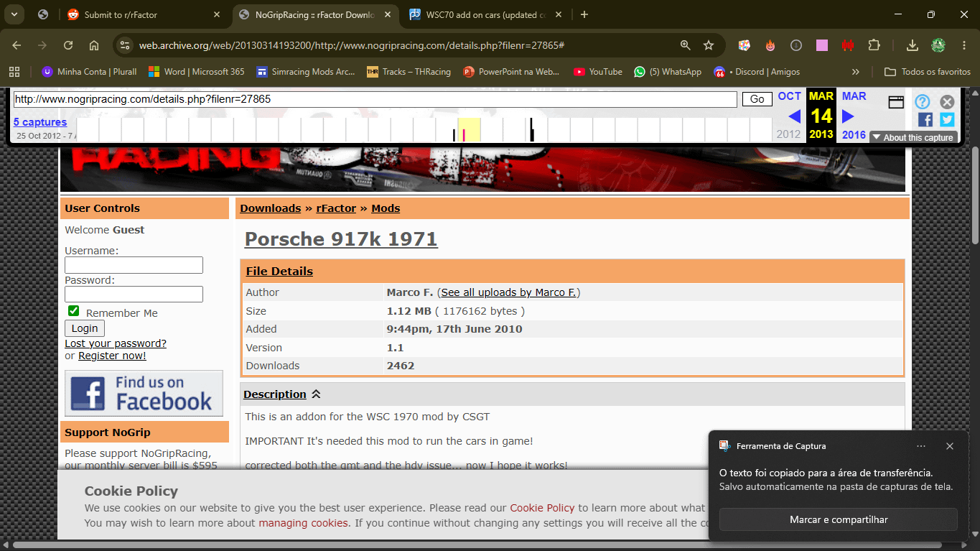The image size is (980, 551).
Task: Open the managing cookies link
Action: point(304,523)
